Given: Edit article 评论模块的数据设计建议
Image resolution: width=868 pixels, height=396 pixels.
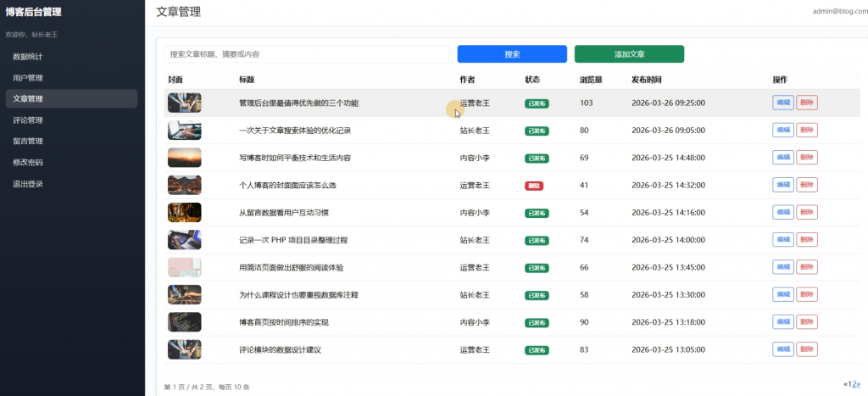Looking at the screenshot, I should click(x=783, y=349).
